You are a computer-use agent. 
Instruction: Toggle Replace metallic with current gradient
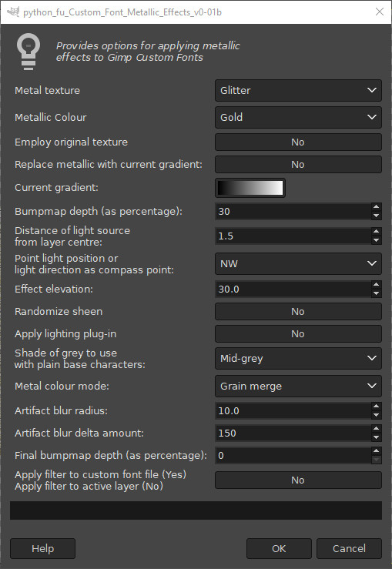coord(298,164)
